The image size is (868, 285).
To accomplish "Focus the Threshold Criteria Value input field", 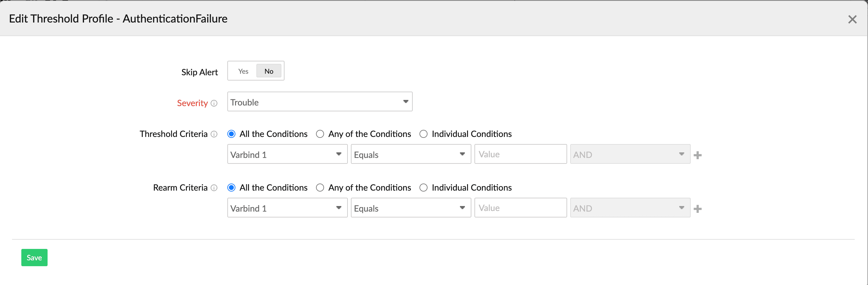I will click(x=520, y=155).
